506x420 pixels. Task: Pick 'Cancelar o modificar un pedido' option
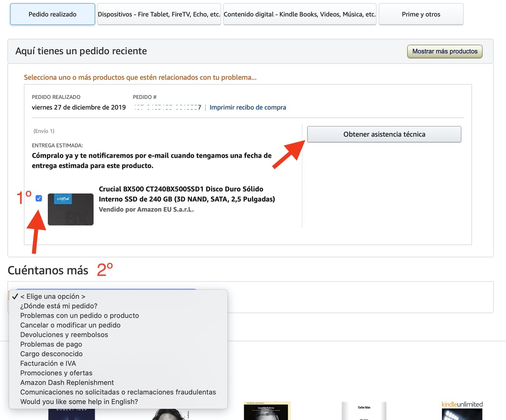click(70, 325)
